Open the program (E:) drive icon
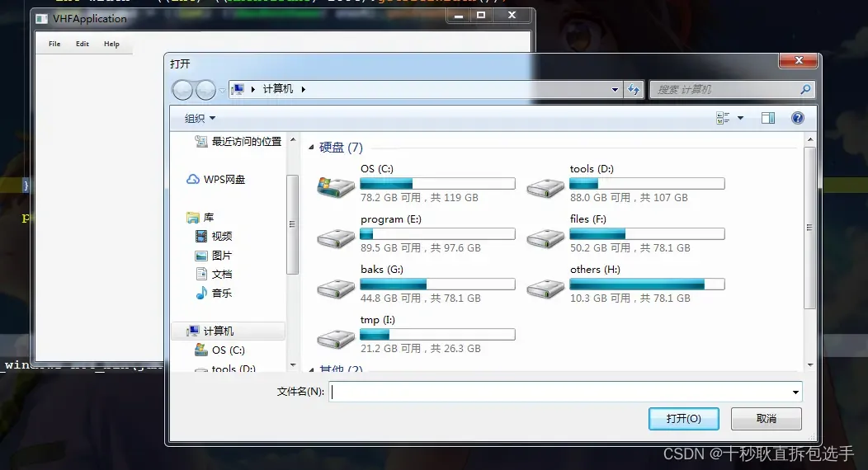The width and height of the screenshot is (868, 470). pyautogui.click(x=336, y=238)
